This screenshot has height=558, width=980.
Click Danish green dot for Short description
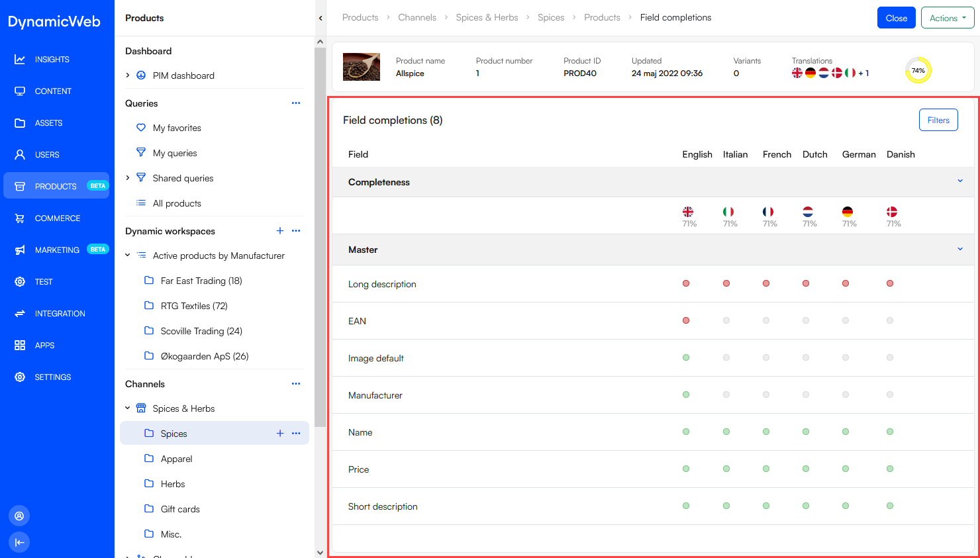click(x=890, y=506)
